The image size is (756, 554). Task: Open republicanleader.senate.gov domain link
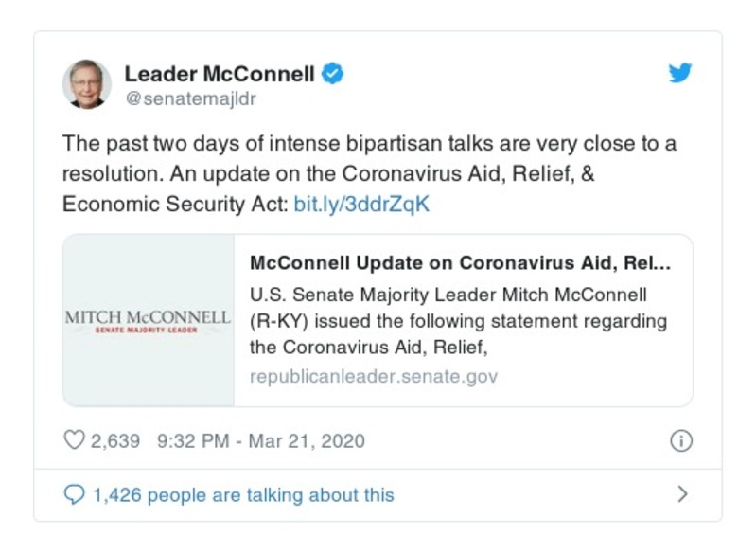374,377
